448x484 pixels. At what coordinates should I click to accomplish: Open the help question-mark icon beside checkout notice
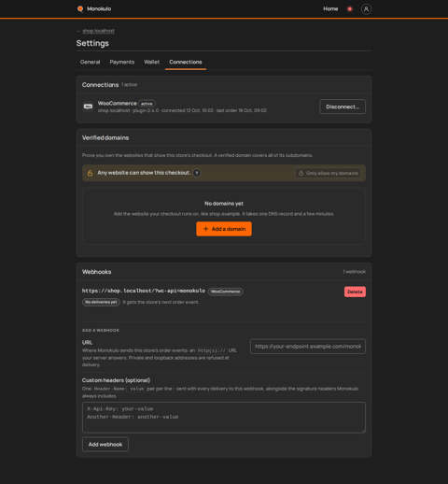tap(197, 173)
